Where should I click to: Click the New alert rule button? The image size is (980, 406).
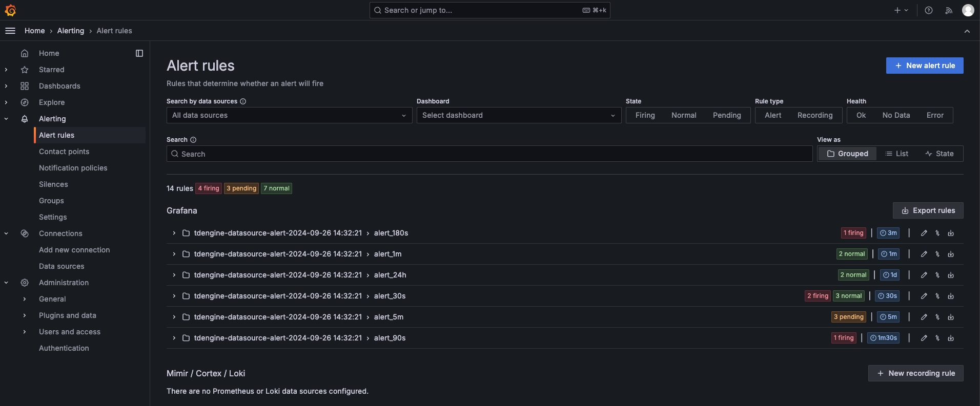coord(925,66)
